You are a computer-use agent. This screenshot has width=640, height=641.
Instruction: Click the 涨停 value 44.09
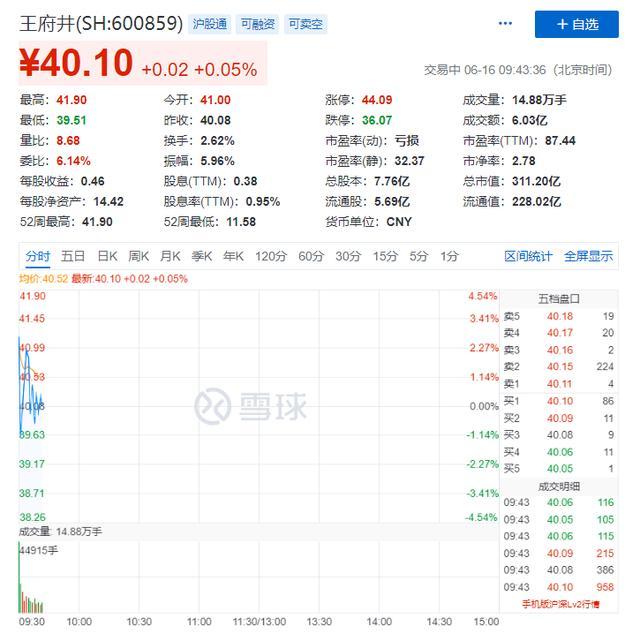tap(377, 100)
